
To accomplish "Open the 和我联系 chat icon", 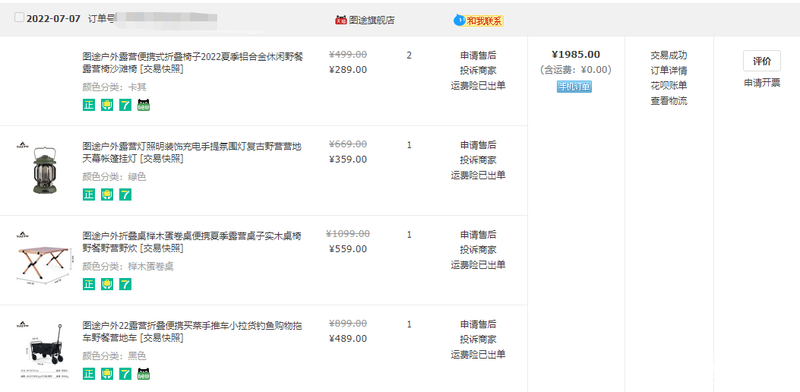I will pyautogui.click(x=459, y=20).
